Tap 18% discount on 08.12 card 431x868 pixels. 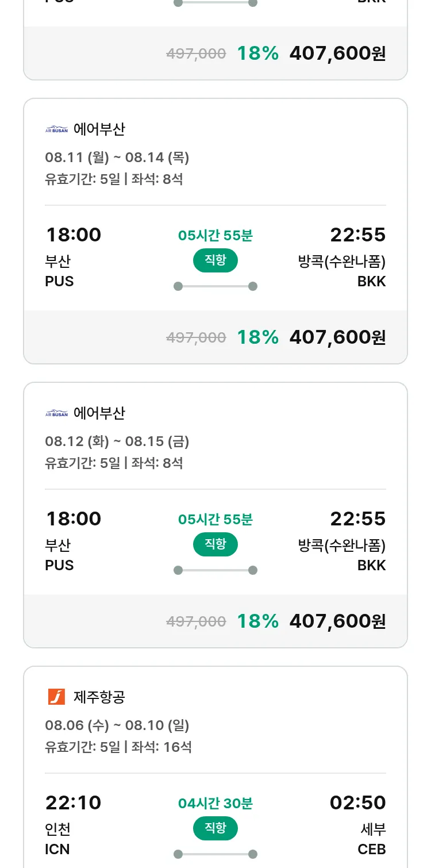(257, 621)
